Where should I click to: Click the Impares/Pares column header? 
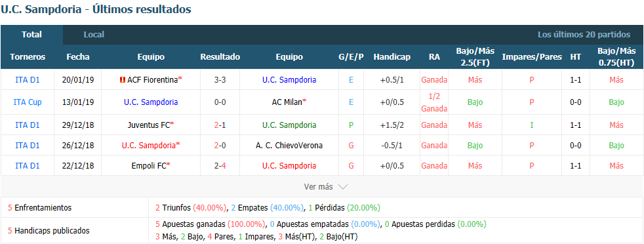click(x=532, y=57)
